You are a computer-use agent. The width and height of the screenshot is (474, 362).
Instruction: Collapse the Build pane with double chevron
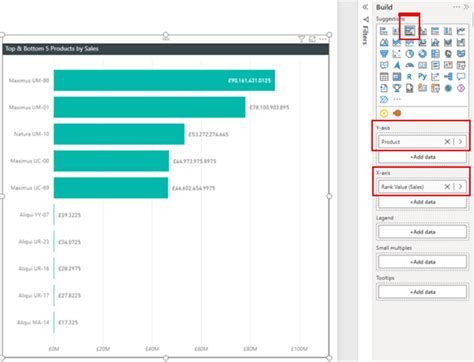tap(466, 7)
